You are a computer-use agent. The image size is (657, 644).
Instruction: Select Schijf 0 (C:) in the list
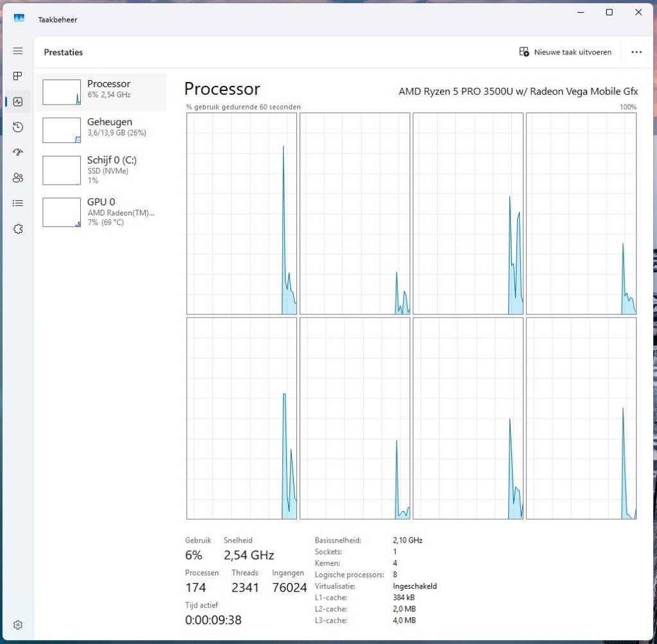pos(101,171)
